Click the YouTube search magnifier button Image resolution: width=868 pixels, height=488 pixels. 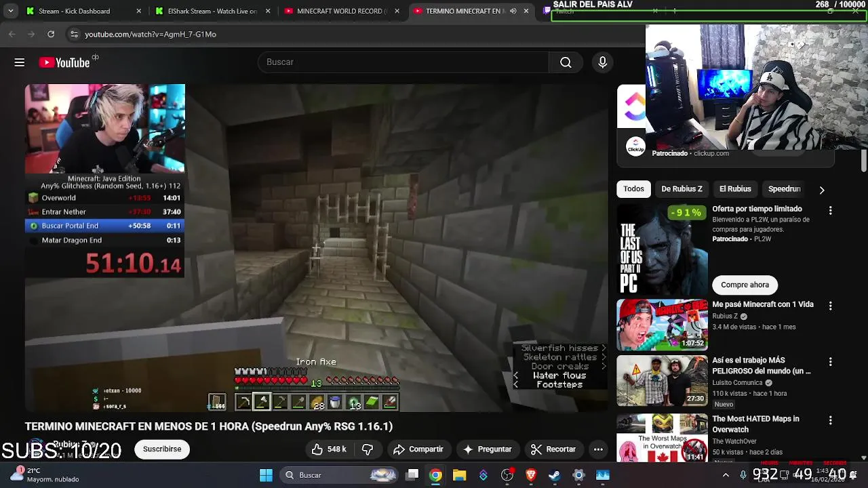click(566, 62)
